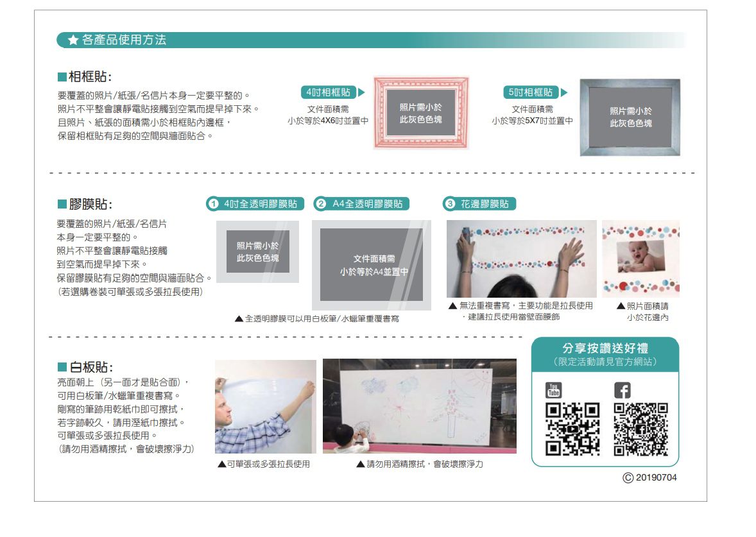756x537 pixels.
Task: Click the number 2 circle badge
Action: click(320, 204)
